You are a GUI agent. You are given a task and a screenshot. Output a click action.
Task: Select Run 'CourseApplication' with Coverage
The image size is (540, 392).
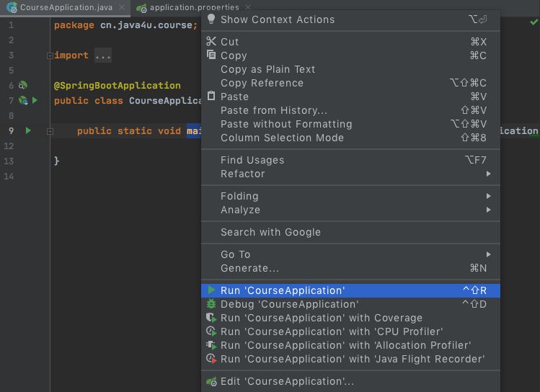321,318
